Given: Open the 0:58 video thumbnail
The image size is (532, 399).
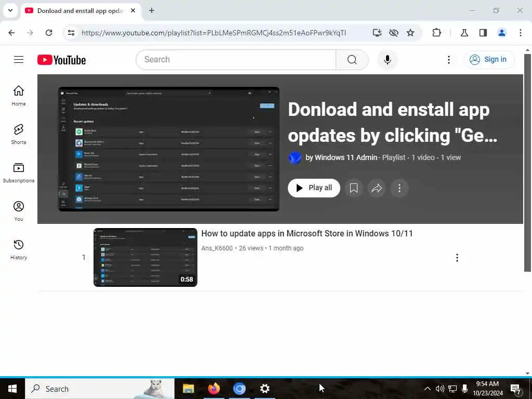Looking at the screenshot, I should (145, 258).
